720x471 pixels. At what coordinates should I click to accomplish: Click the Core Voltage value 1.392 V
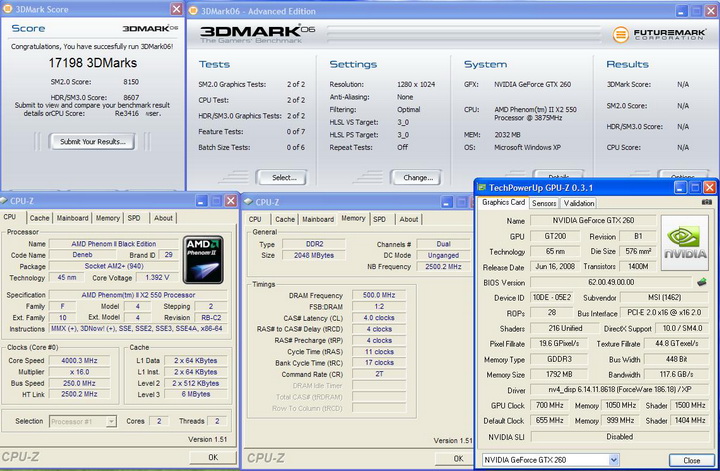pyautogui.click(x=157, y=278)
